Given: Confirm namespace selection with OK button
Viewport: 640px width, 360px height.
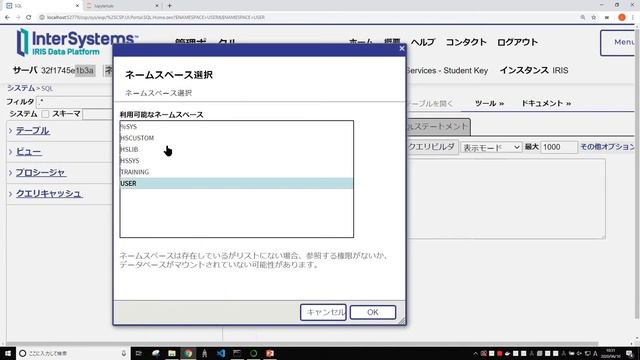Looking at the screenshot, I should pyautogui.click(x=373, y=312).
